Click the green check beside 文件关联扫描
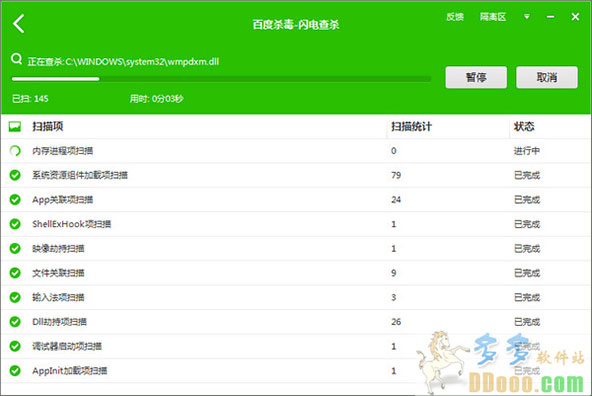592x396 pixels. pos(15,273)
